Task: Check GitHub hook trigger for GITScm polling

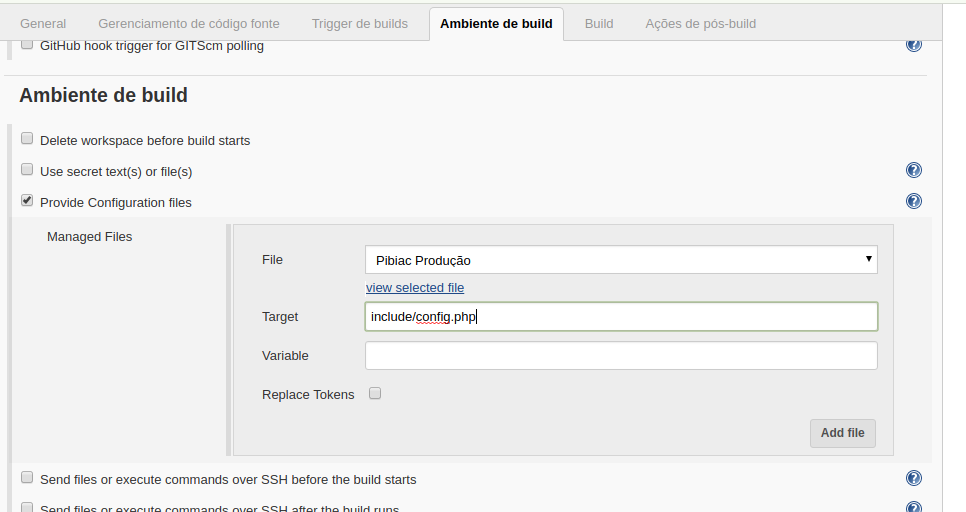Action: click(x=27, y=44)
